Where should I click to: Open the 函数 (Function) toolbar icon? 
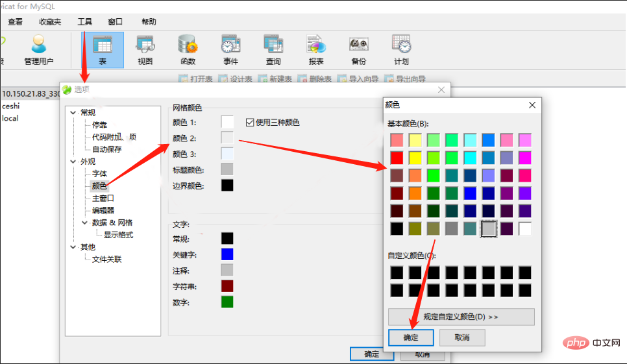(x=188, y=50)
